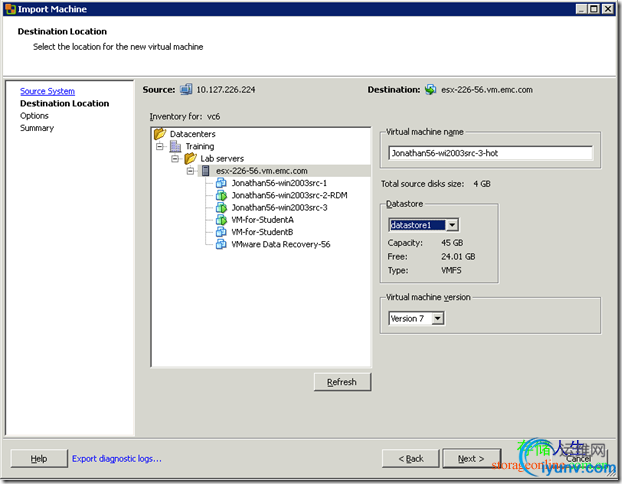Click the Destination host icon

point(430,90)
